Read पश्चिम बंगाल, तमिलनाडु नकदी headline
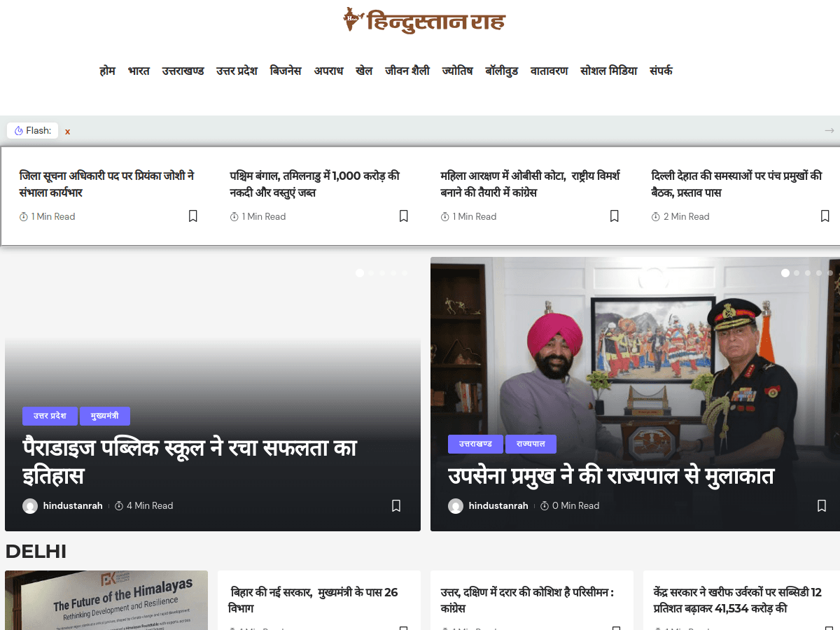The height and width of the screenshot is (630, 840). (x=315, y=184)
